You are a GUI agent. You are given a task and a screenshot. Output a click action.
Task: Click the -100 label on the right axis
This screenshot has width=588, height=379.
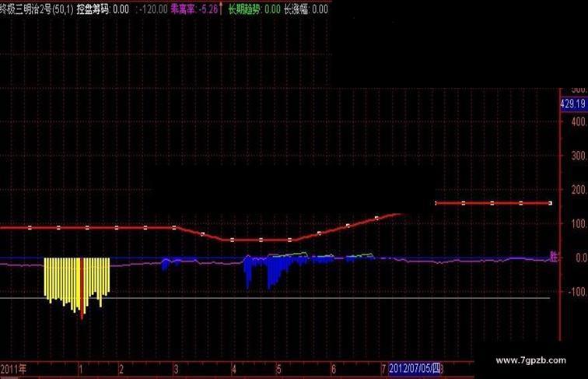(578, 291)
